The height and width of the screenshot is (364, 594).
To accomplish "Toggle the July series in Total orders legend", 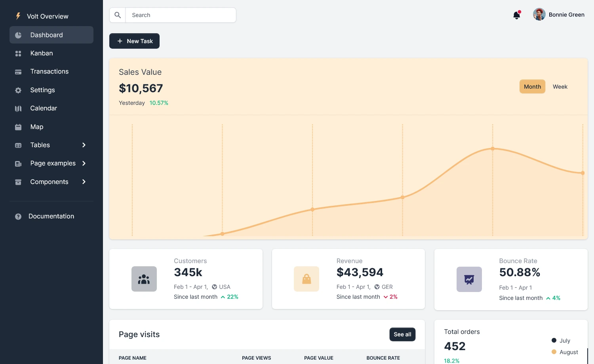I will click(561, 340).
